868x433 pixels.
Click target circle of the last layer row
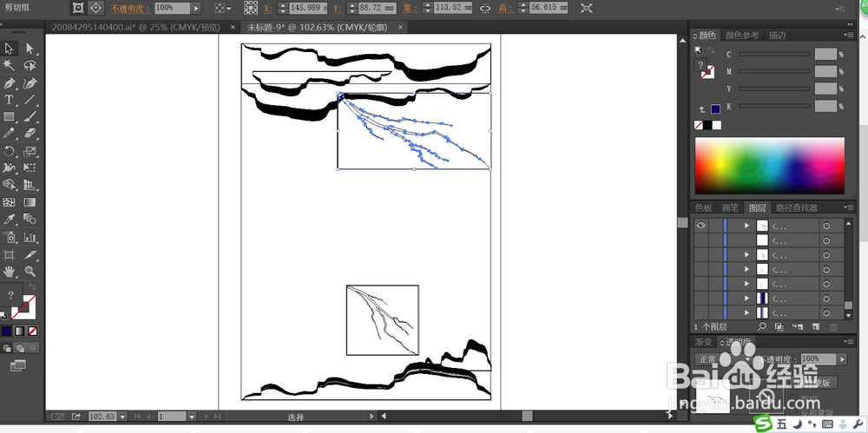826,313
